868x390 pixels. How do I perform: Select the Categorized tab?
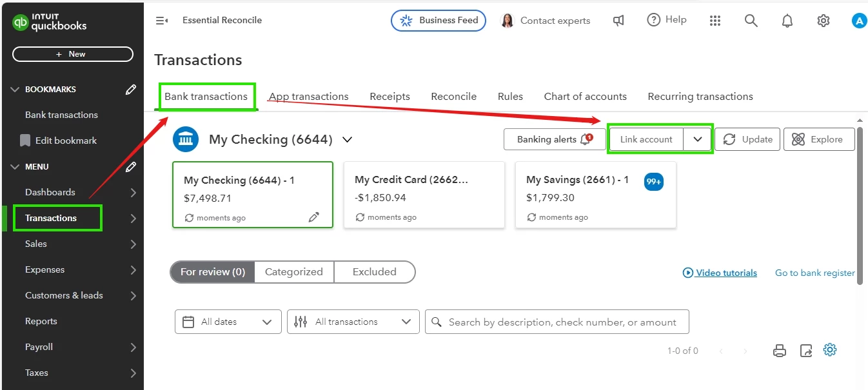294,272
